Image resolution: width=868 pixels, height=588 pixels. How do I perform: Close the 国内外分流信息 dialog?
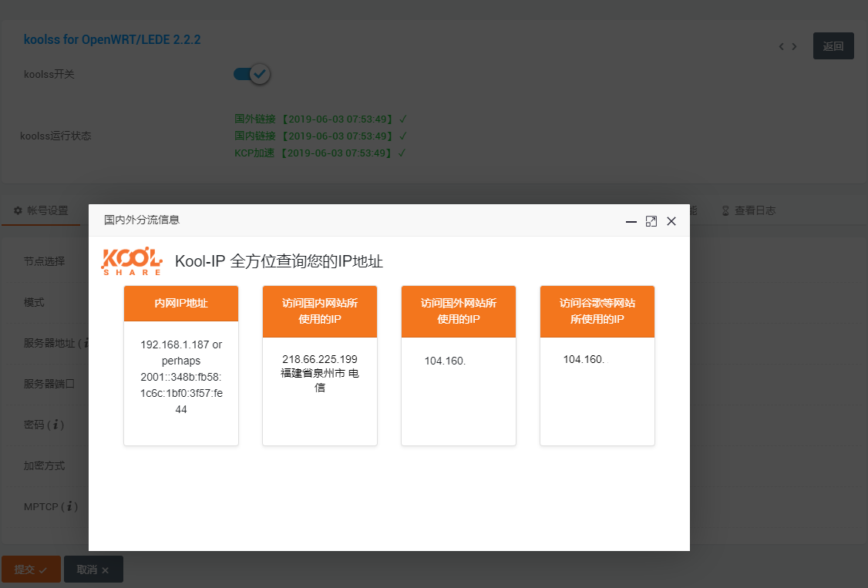pos(671,221)
